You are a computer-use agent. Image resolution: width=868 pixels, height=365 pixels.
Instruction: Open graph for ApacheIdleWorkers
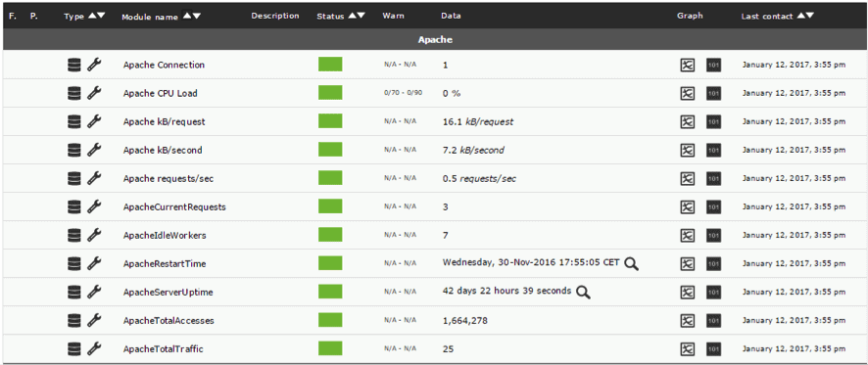click(688, 236)
